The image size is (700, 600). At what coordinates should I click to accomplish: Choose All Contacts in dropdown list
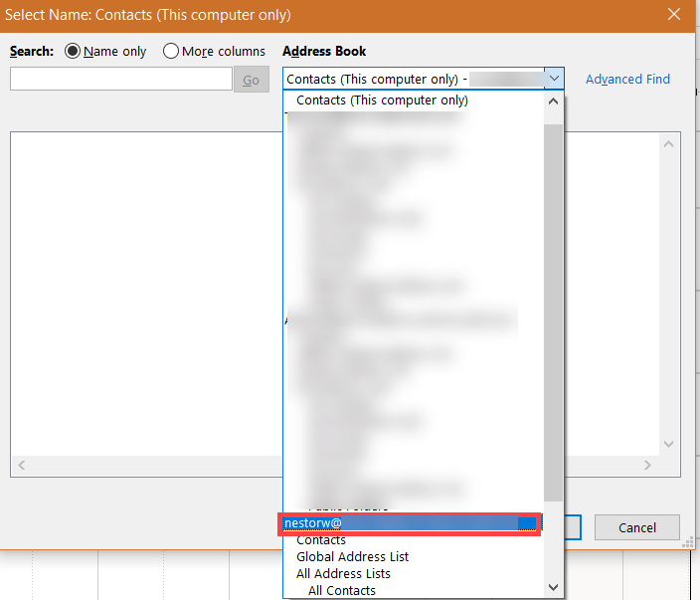(341, 591)
